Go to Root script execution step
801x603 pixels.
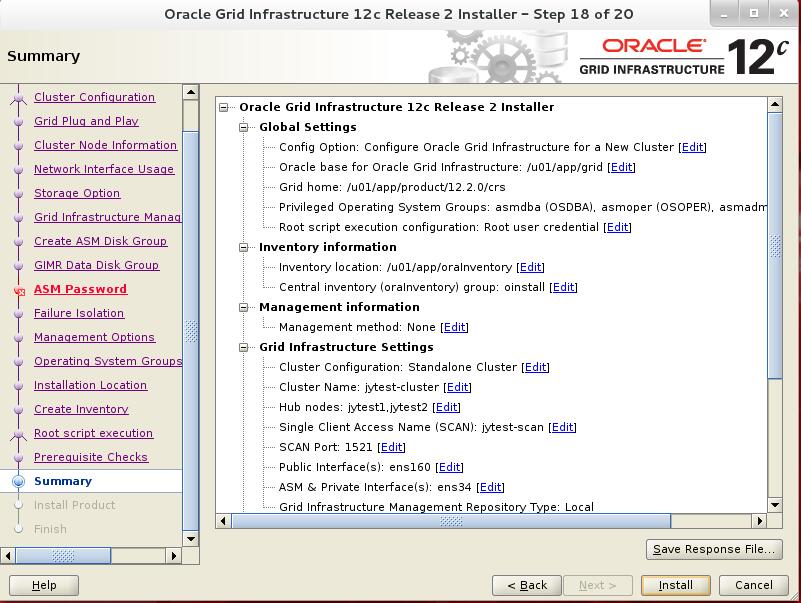point(93,433)
